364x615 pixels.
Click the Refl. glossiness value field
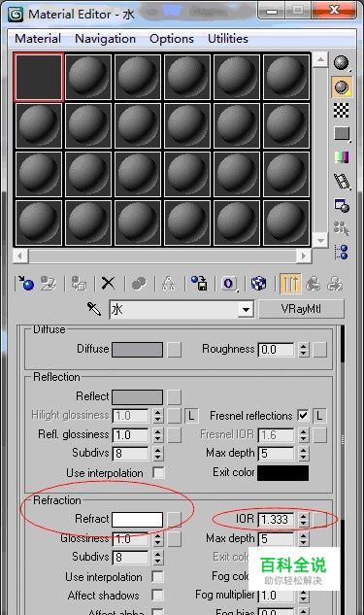130,435
